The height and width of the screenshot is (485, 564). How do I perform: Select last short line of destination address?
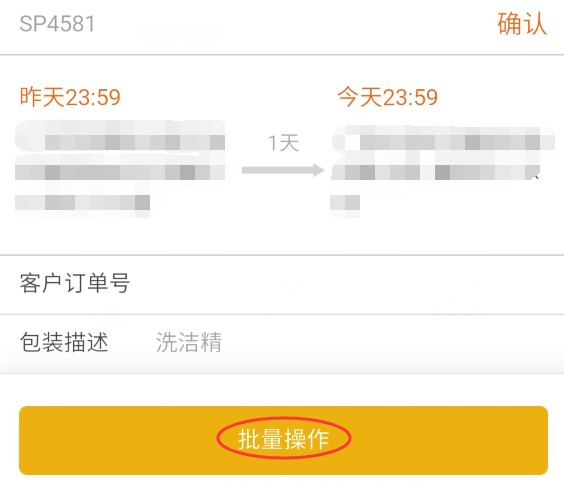[345, 203]
